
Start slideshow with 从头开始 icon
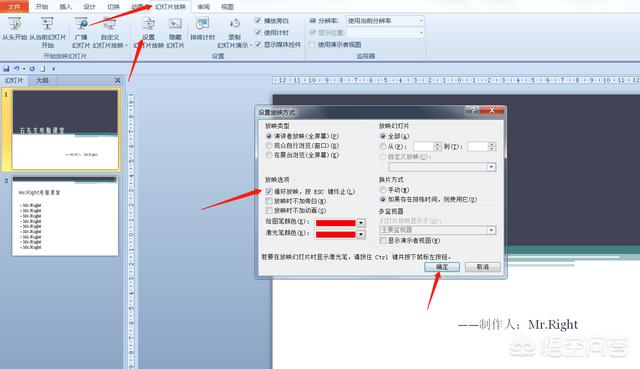click(15, 24)
